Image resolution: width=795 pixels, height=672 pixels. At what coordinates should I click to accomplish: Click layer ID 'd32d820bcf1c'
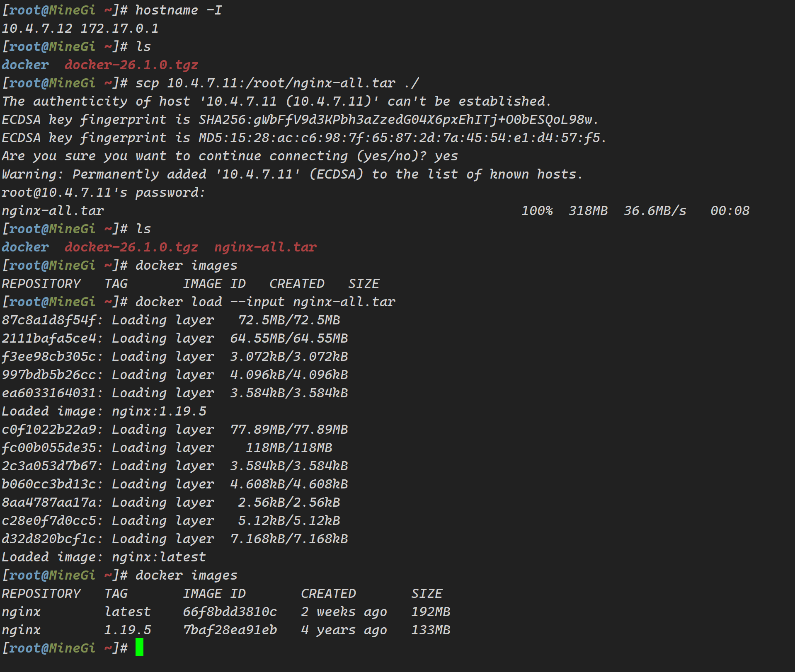pos(49,539)
